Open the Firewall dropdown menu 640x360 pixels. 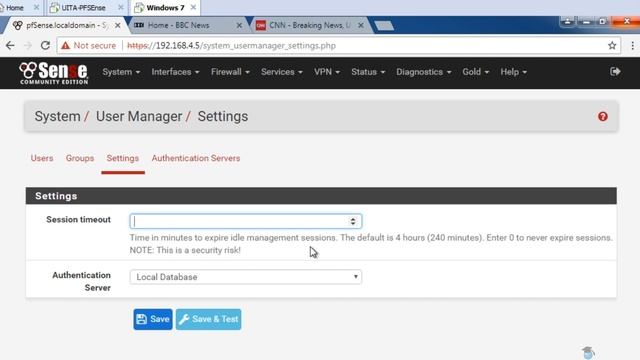click(230, 72)
